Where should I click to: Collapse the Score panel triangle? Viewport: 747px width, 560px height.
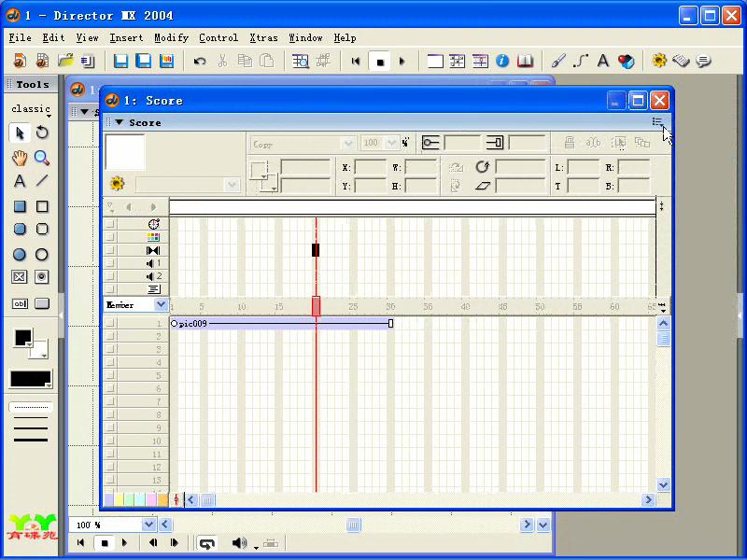[x=120, y=122]
